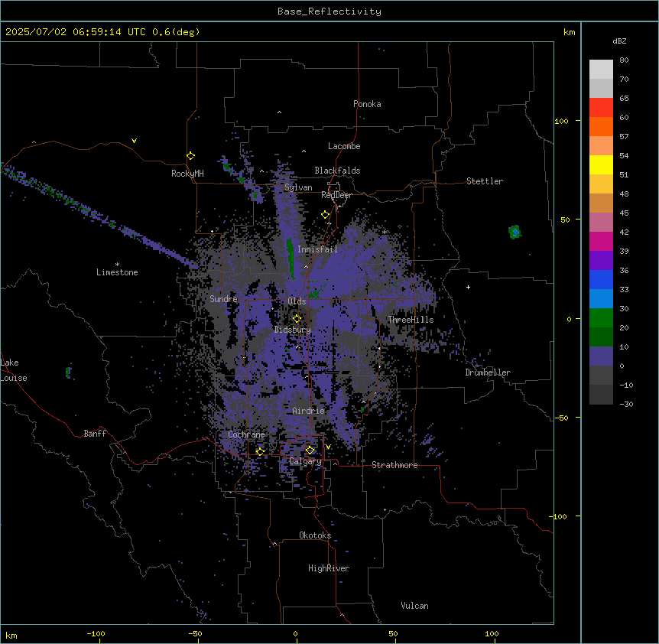Click the Olds town label
The height and width of the screenshot is (644, 659).
[297, 301]
